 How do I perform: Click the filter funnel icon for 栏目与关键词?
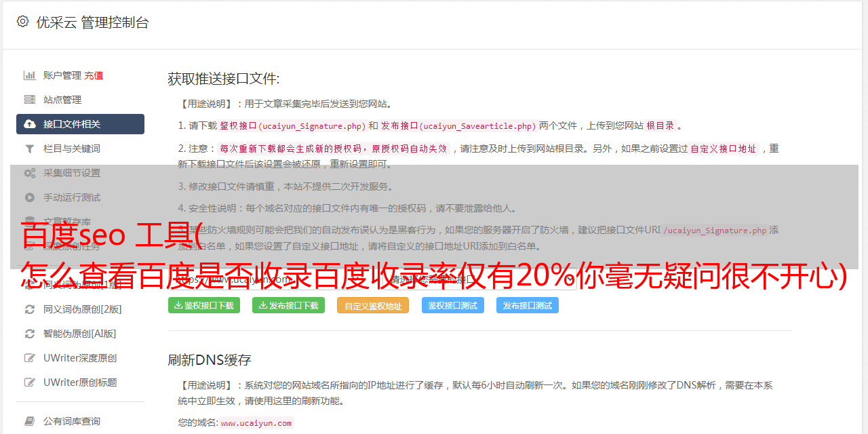click(30, 149)
